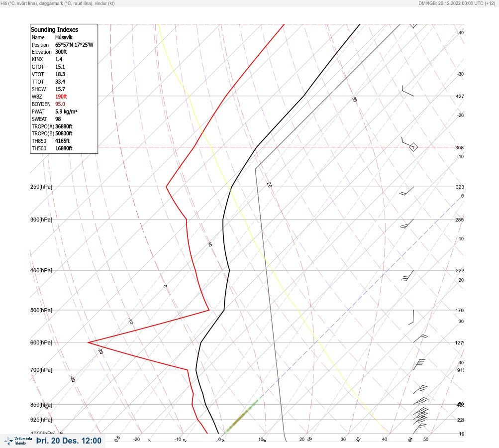
Task: Click the wind barb at 600 hPa level
Action: tap(420, 338)
